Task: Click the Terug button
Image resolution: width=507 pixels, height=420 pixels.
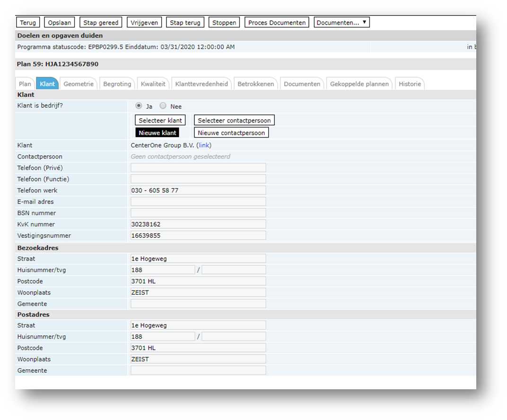Action: [28, 23]
